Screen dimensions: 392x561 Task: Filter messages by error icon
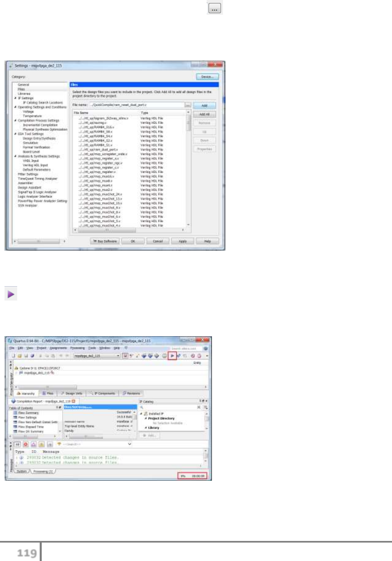tap(26, 444)
